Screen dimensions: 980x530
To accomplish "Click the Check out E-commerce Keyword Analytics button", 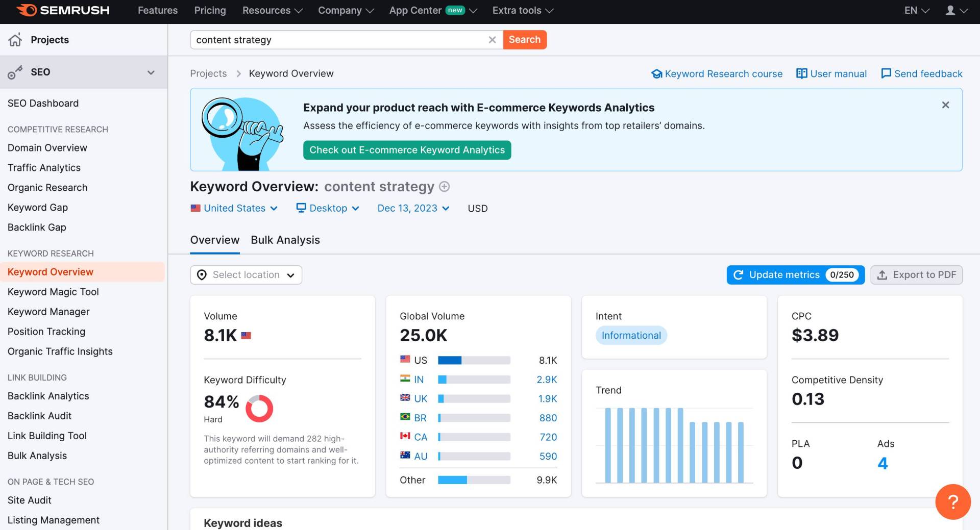I will pyautogui.click(x=407, y=150).
